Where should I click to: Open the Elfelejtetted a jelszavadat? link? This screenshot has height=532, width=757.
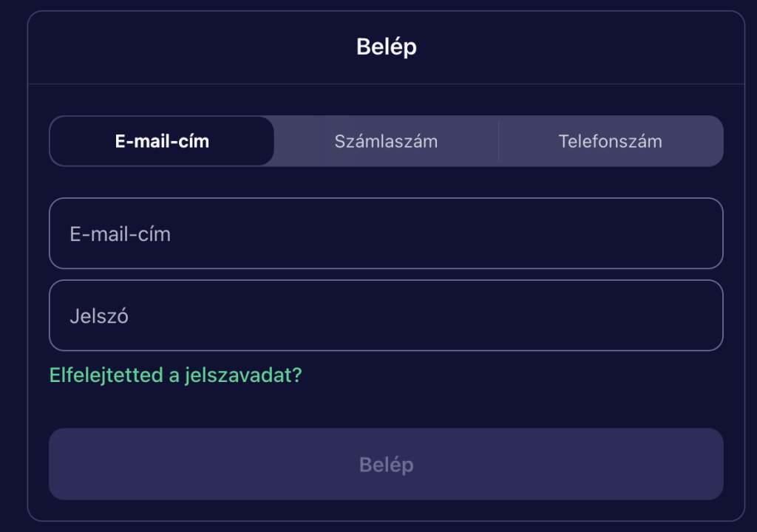pos(176,375)
